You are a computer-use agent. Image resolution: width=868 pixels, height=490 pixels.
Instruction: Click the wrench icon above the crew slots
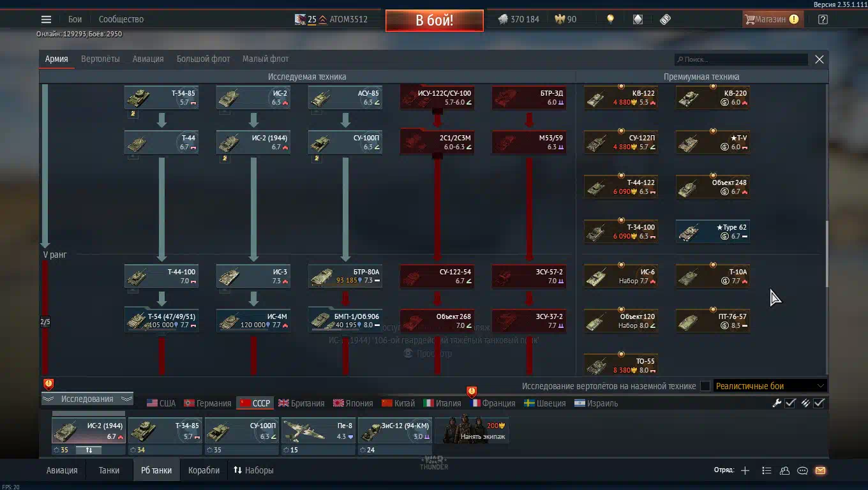tap(777, 403)
